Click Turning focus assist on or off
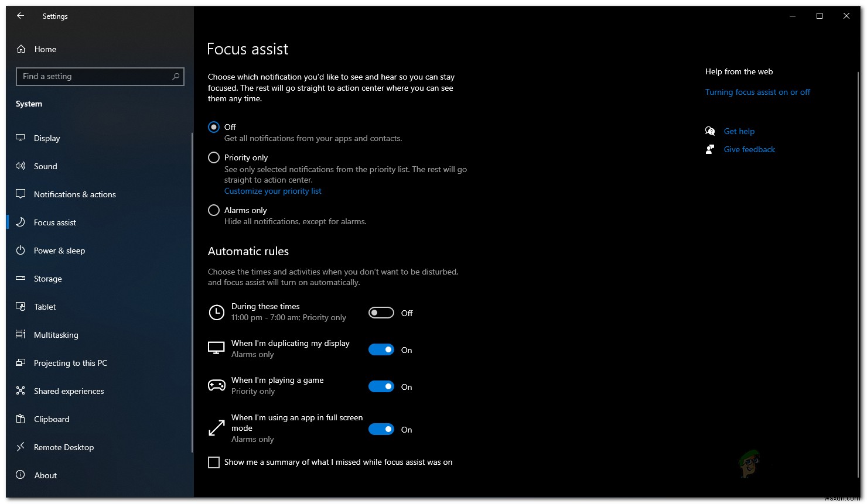867x504 pixels. (x=757, y=92)
